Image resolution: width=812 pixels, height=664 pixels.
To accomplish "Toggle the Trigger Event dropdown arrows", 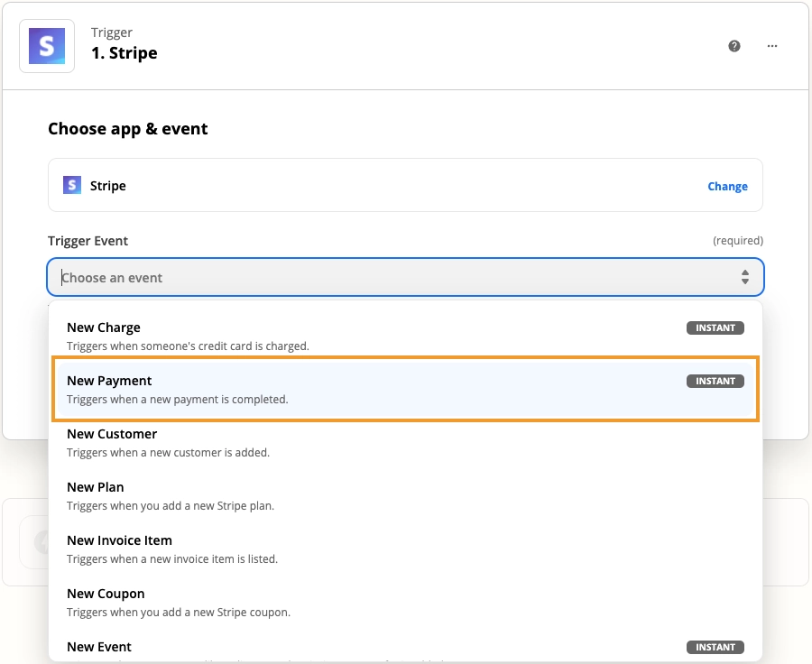I will pyautogui.click(x=744, y=277).
